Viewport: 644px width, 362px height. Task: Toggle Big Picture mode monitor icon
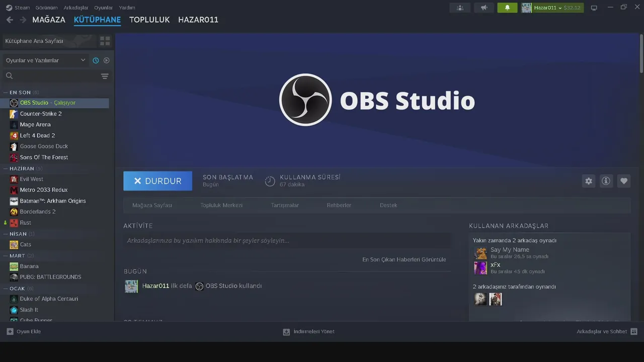point(594,8)
